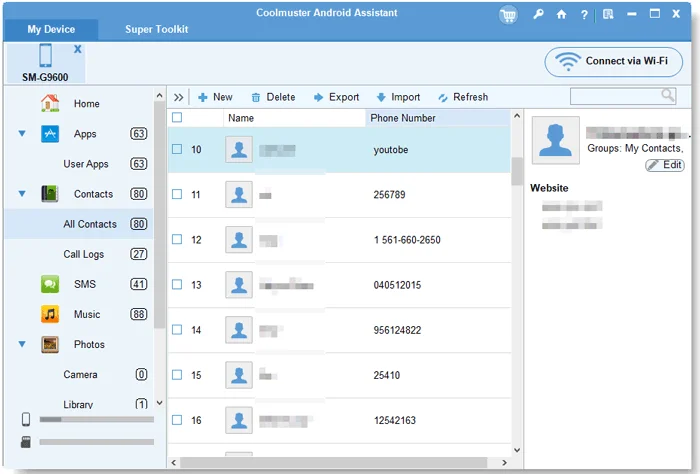Click the avatar icon of contact 13
The height and width of the screenshot is (474, 700).
click(x=239, y=284)
